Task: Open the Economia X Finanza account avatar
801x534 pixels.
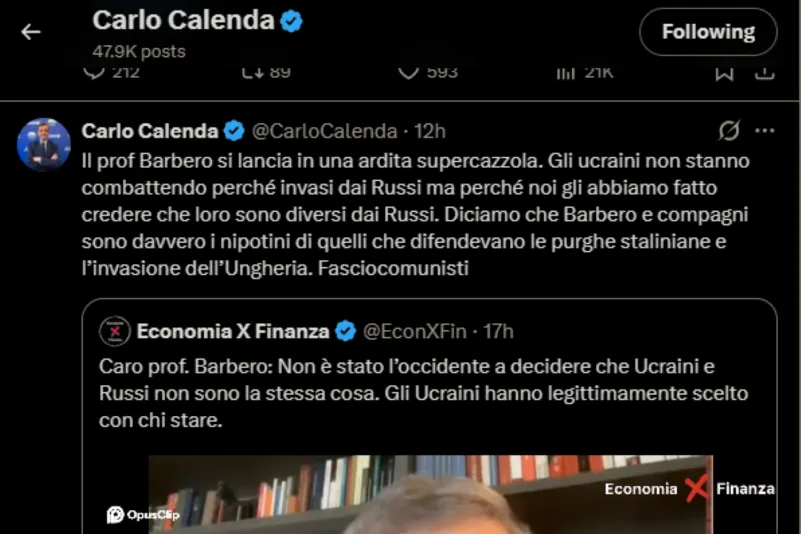Action: coord(115,330)
